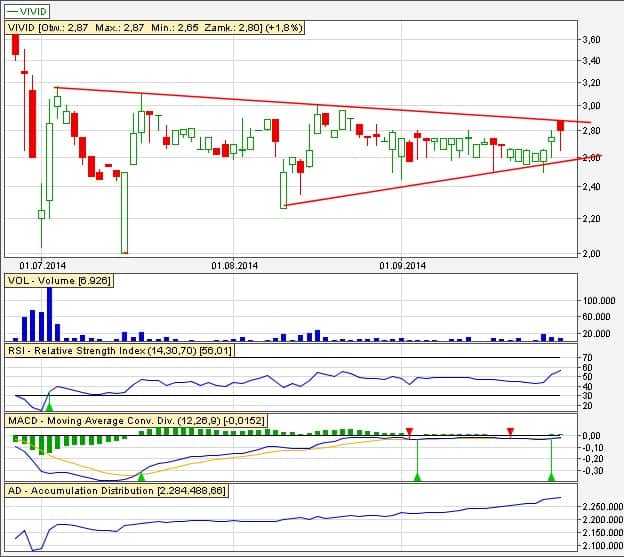
Task: Click the 01.09.2014 date axis label
Action: point(403,265)
